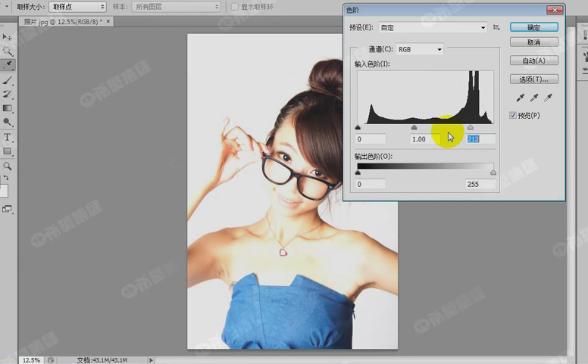
Task: Click the input levels white point slider
Action: [x=471, y=128]
